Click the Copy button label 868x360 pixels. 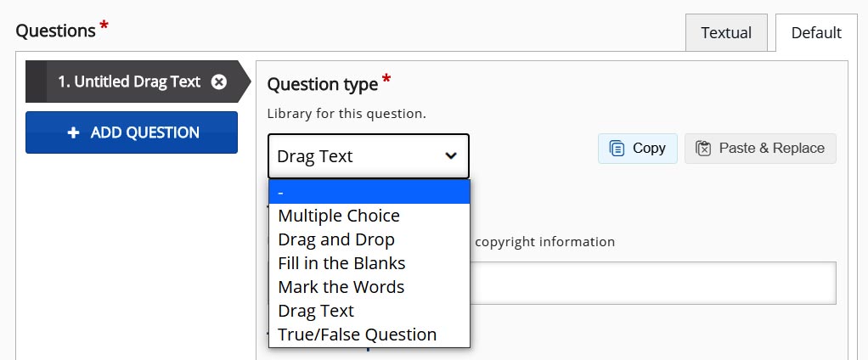click(649, 149)
